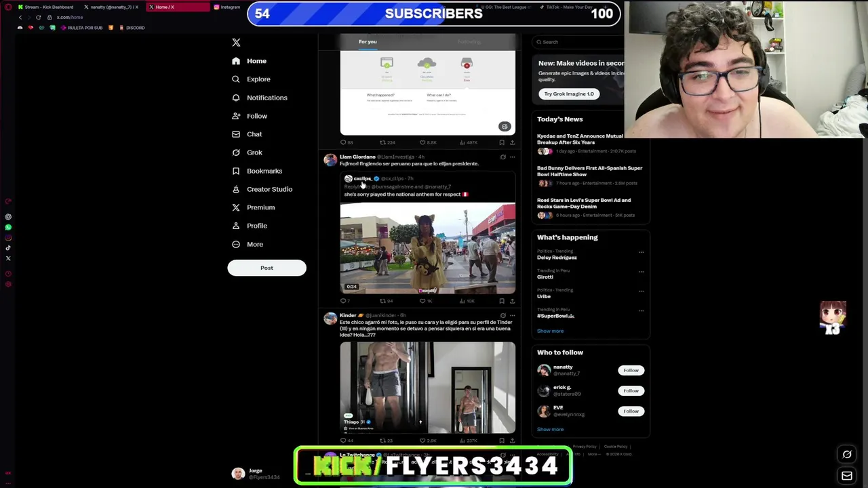Viewport: 868px width, 488px height.
Task: Expand the More menu in sidebar
Action: (x=248, y=244)
